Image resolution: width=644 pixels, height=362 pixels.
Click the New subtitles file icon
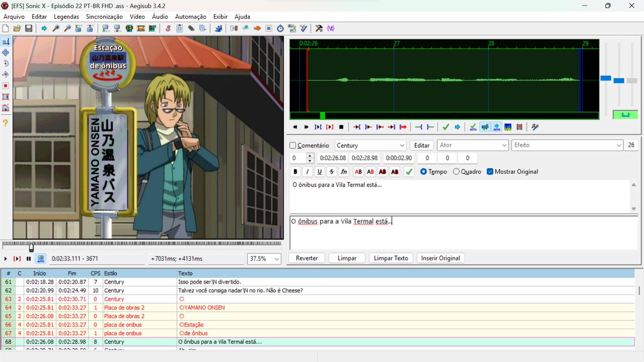click(5, 28)
